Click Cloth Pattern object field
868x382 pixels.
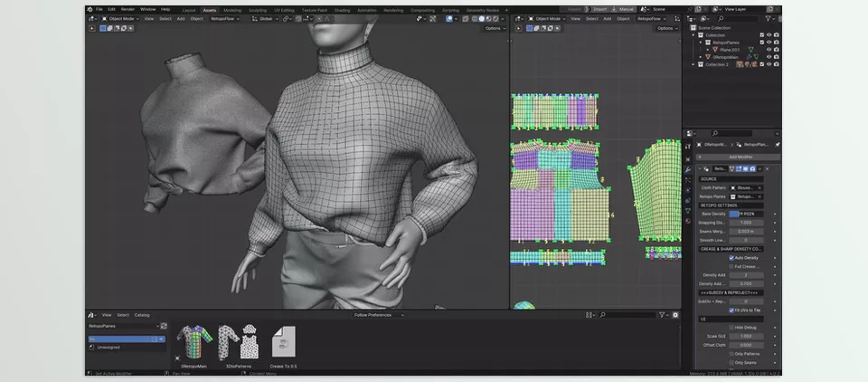coord(746,188)
